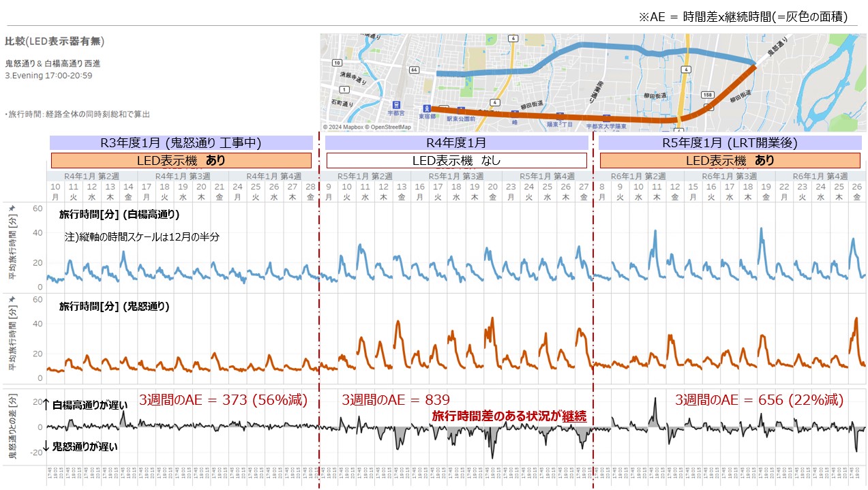
Task: Click the route 64 road shield on the map
Action: click(x=414, y=70)
